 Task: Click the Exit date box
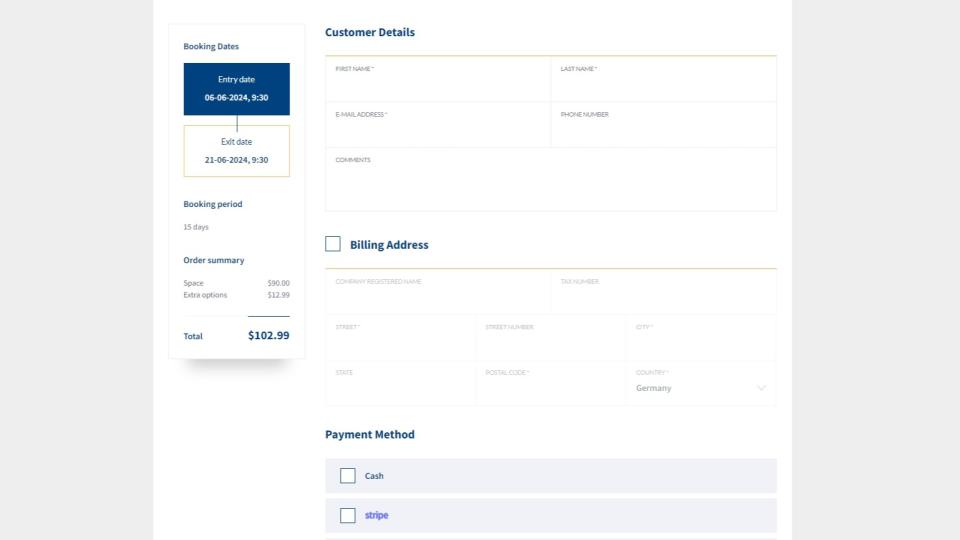tap(237, 151)
